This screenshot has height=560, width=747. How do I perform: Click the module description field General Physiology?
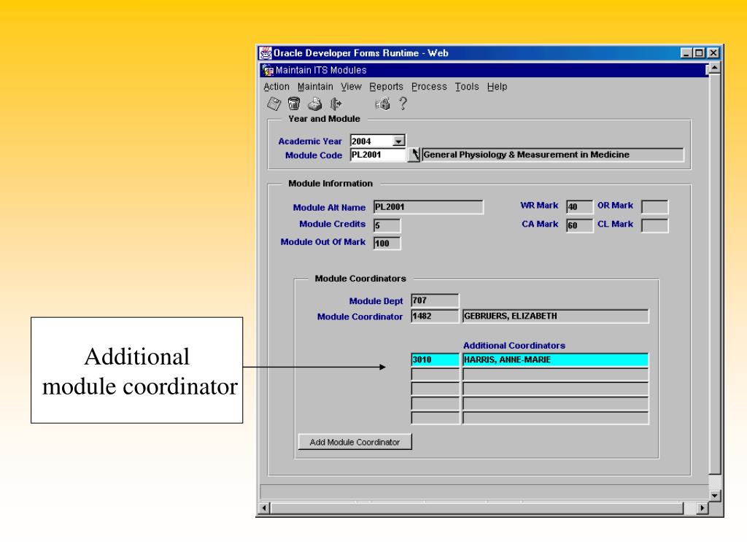click(x=553, y=155)
